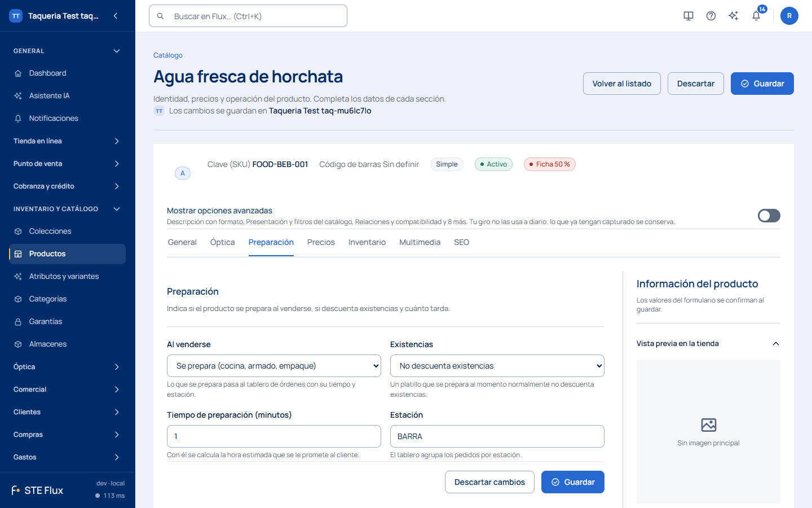Open the Existencias dropdown
Viewport: 812px width, 508px height.
pyautogui.click(x=497, y=366)
